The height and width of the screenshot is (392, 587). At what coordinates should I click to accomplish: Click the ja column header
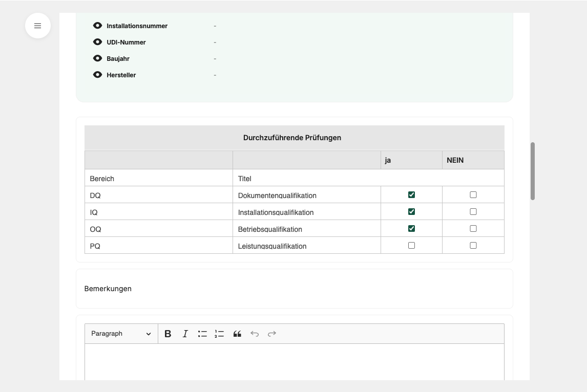411,160
